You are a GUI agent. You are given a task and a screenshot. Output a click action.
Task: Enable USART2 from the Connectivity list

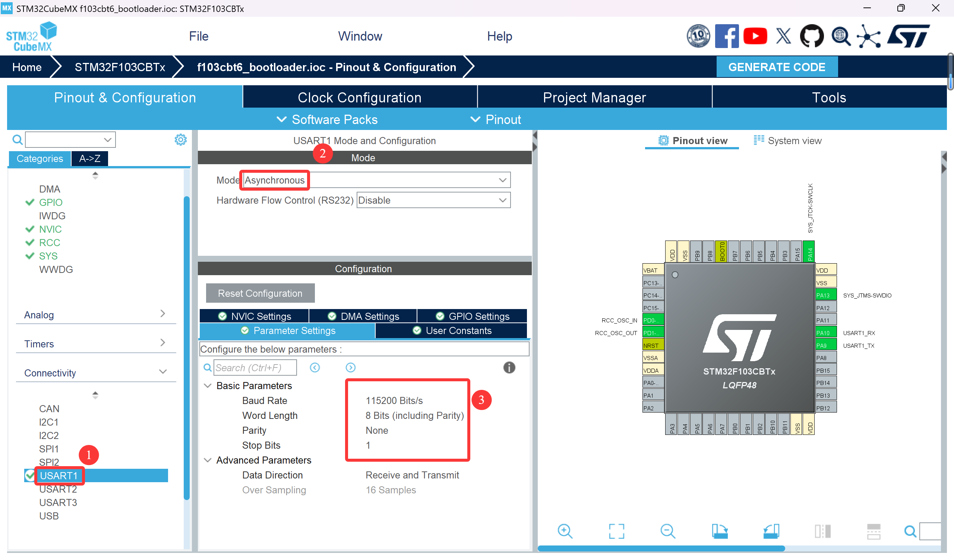59,489
